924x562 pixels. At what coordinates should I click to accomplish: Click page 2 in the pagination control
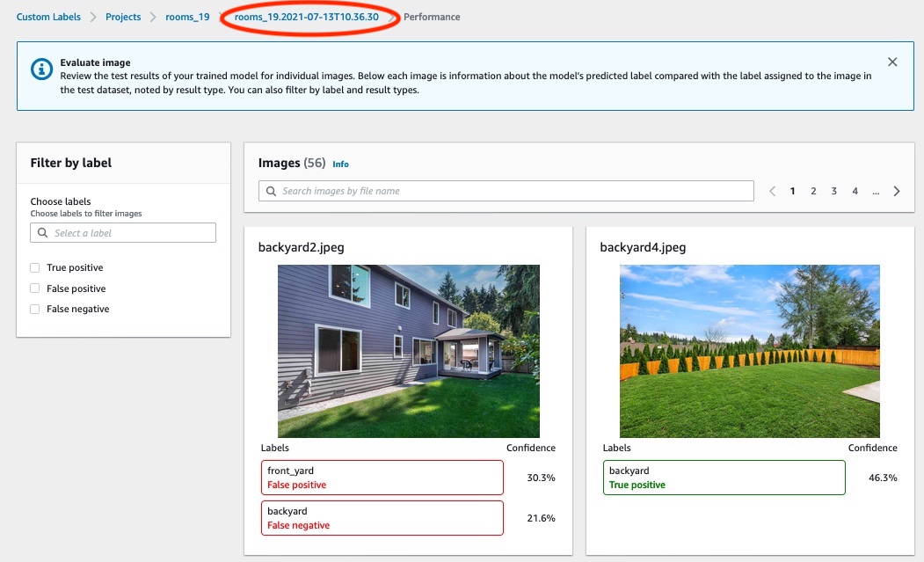point(813,190)
